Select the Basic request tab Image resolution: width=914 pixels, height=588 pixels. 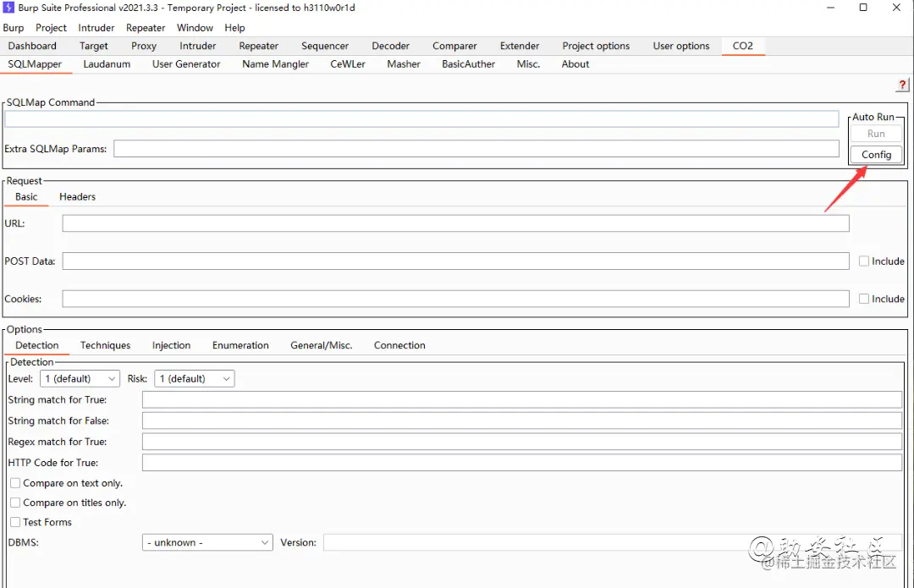tap(26, 197)
